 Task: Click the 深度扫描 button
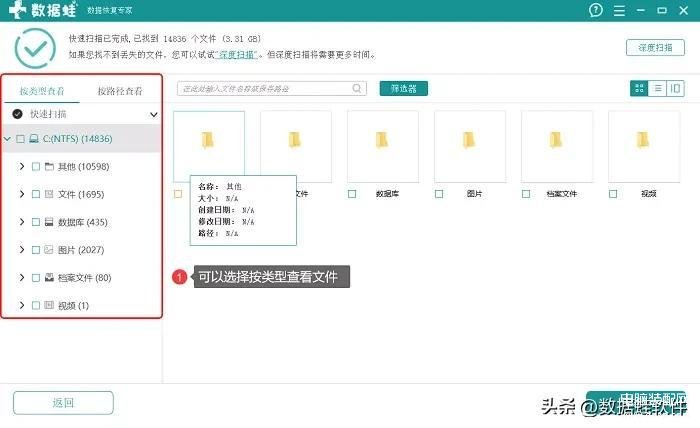pyautogui.click(x=655, y=47)
